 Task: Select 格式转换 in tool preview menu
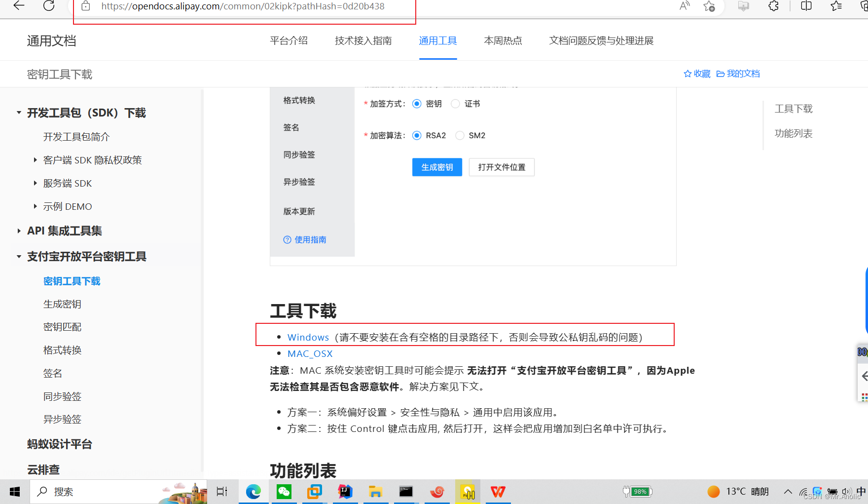[x=299, y=100]
